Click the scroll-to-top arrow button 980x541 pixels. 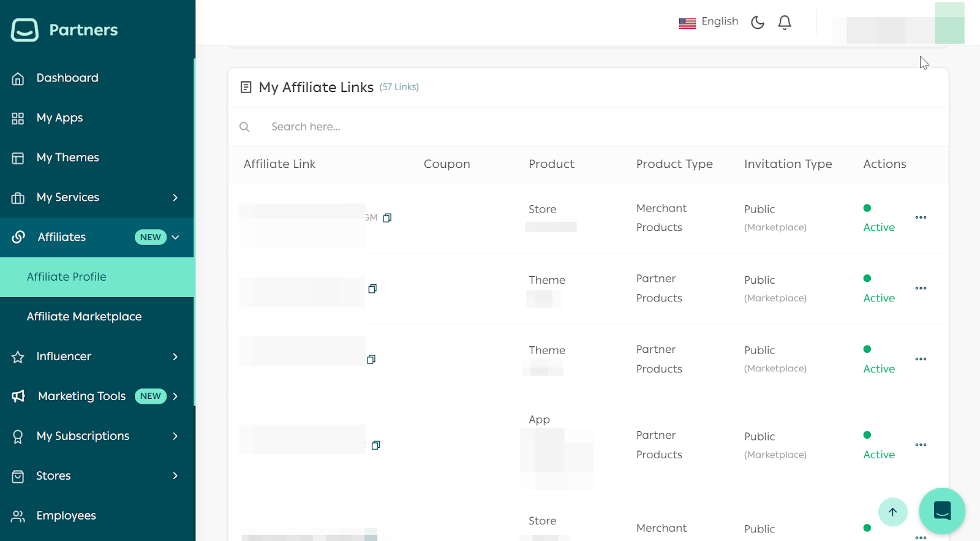click(x=892, y=512)
